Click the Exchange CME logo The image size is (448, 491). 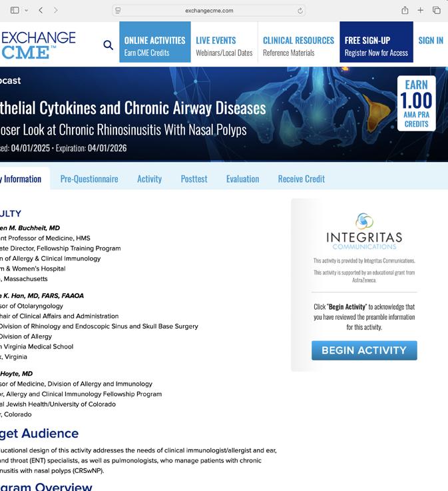[x=37, y=45]
